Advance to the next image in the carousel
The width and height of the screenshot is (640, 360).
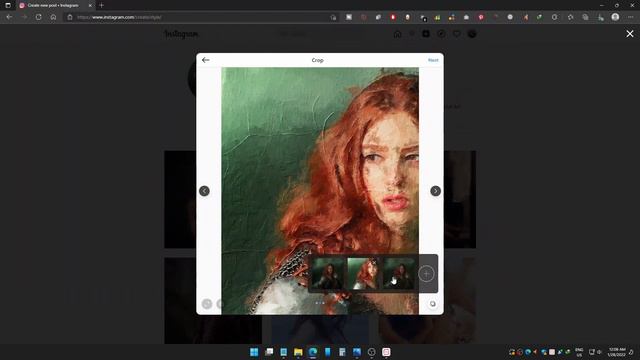point(436,191)
